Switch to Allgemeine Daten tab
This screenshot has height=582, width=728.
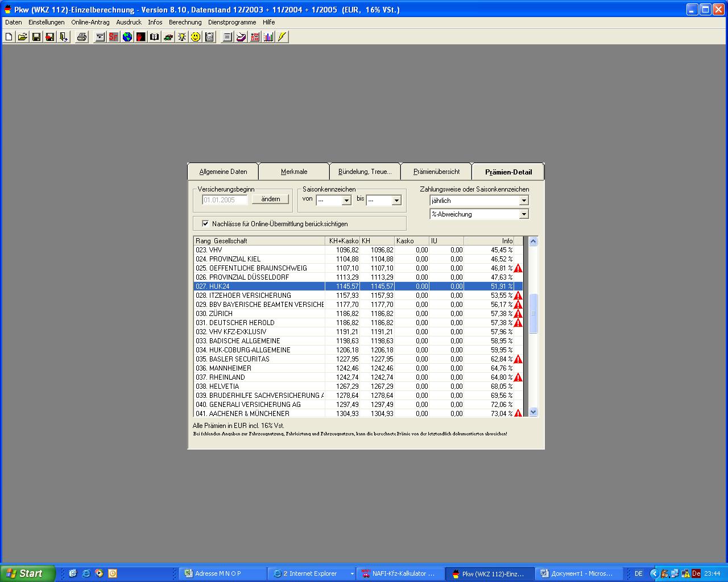pyautogui.click(x=223, y=172)
